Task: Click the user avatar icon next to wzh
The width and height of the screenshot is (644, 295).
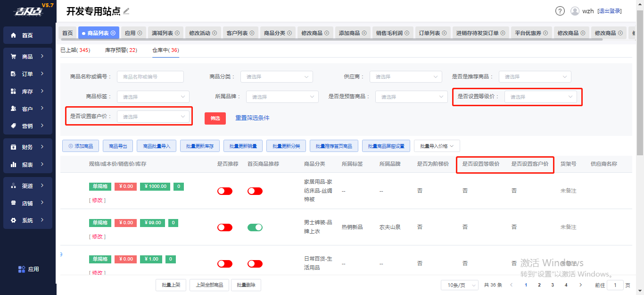Action: click(575, 11)
